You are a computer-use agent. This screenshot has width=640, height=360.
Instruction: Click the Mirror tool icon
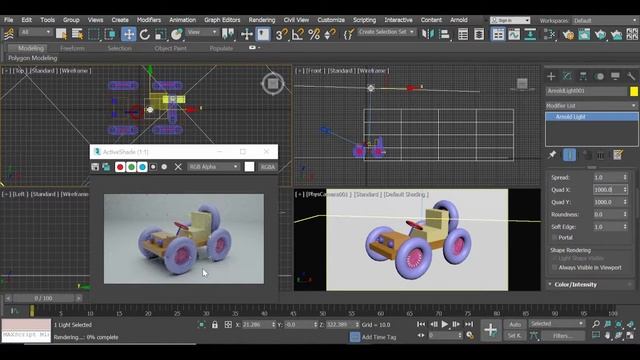[427, 34]
